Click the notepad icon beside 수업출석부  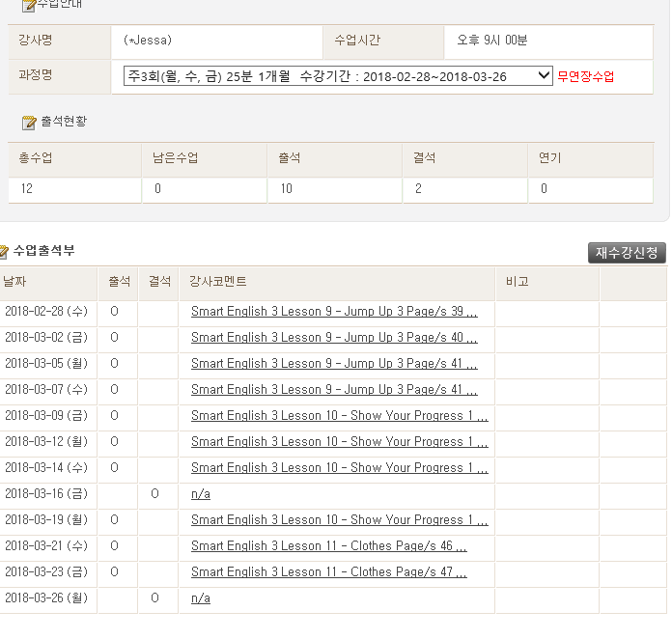pos(4,252)
